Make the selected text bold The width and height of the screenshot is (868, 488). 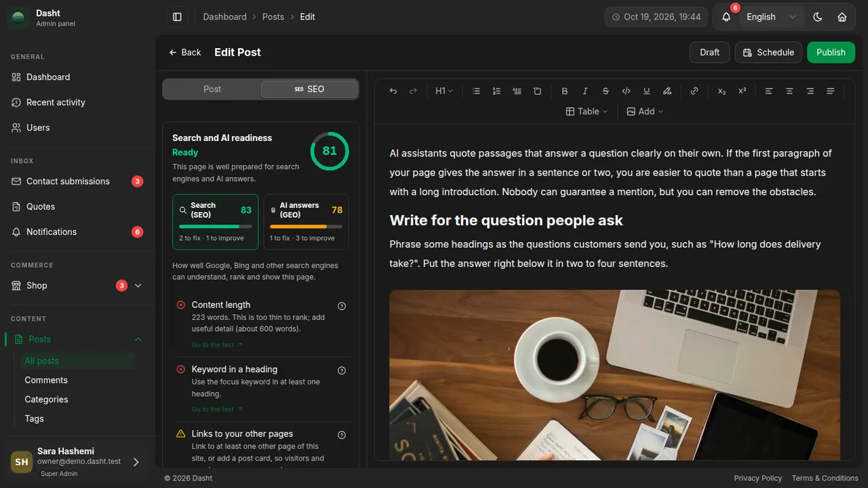click(x=565, y=91)
